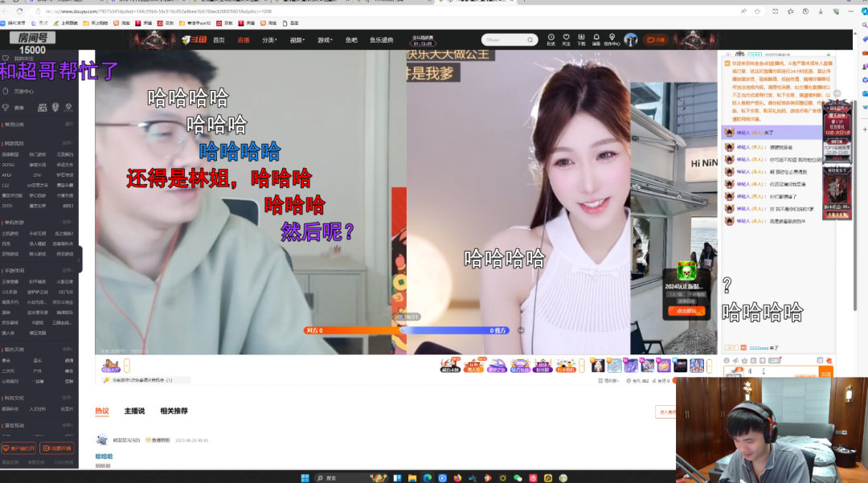Click the browser favorites star icon

point(757,11)
